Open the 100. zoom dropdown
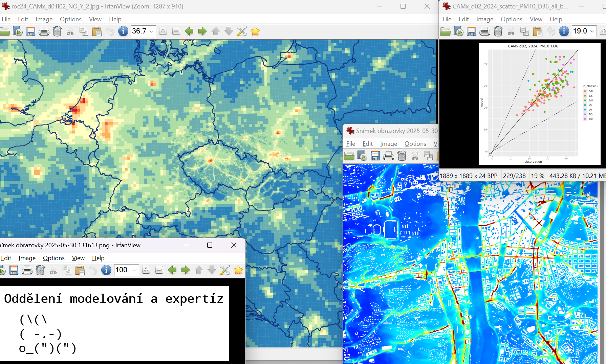Image resolution: width=606 pixels, height=364 pixels. point(134,270)
